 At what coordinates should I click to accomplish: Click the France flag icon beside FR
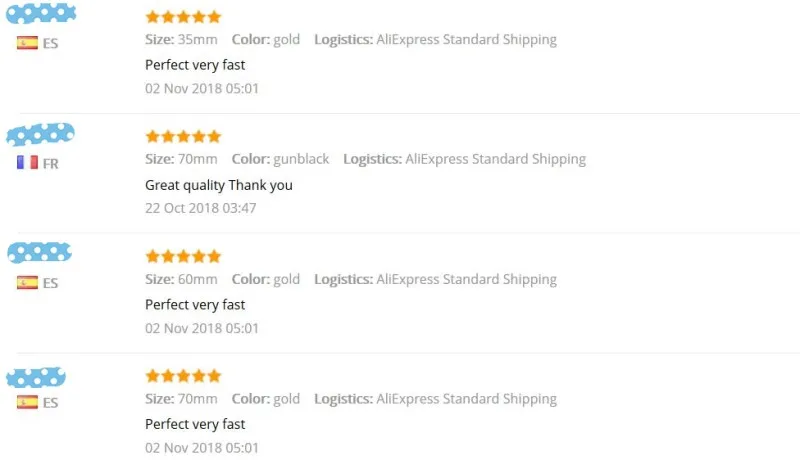[27, 163]
